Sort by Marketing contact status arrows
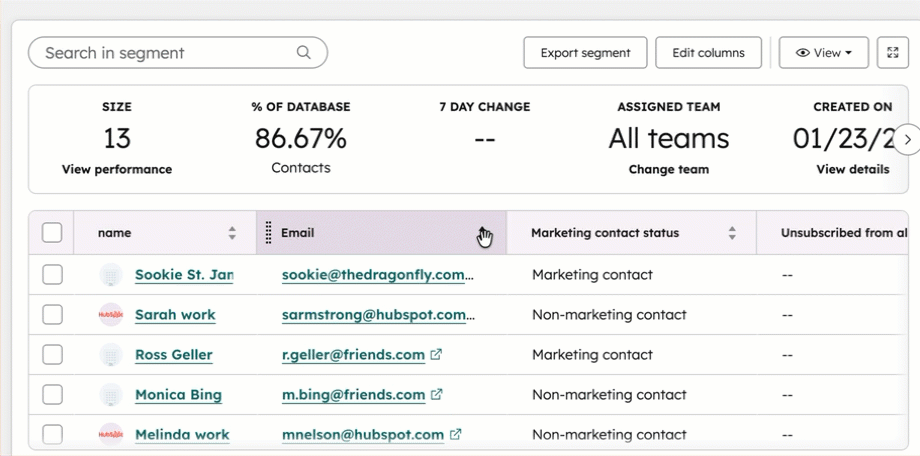The image size is (920, 456). [732, 233]
